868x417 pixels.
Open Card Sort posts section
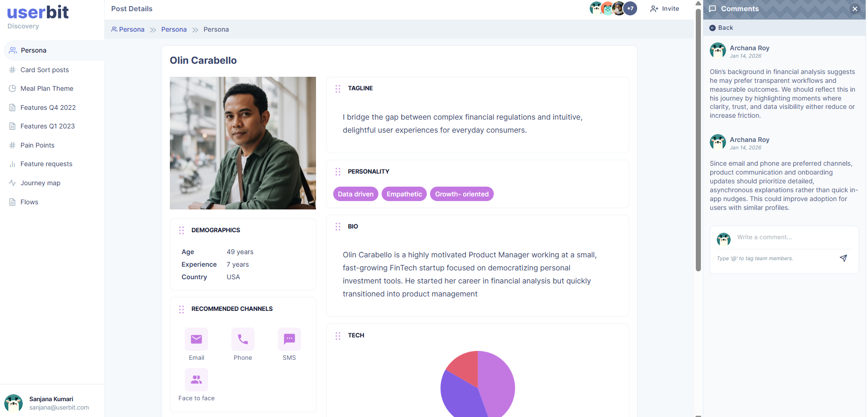45,70
